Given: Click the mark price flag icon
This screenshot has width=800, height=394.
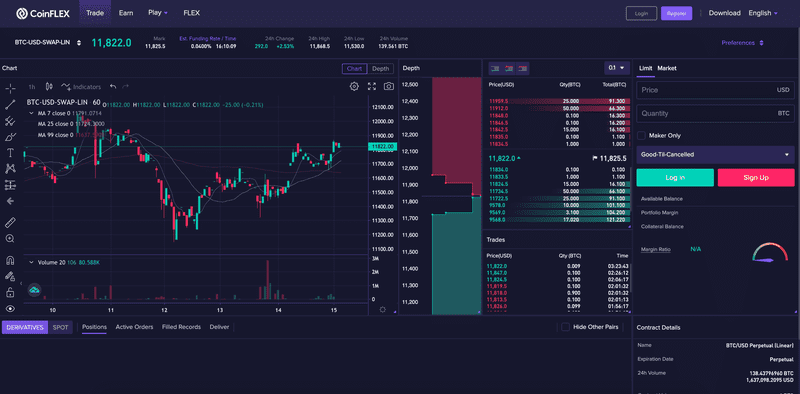Looking at the screenshot, I should (595, 158).
